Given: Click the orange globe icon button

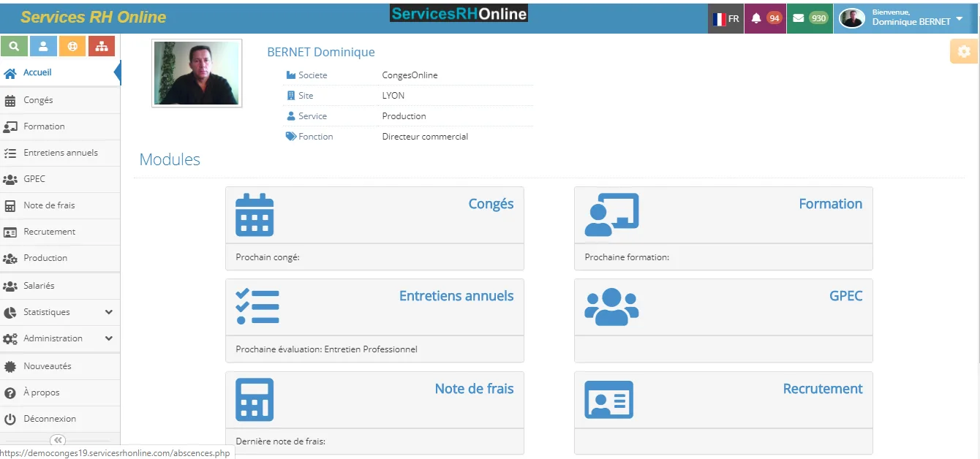Looking at the screenshot, I should (72, 46).
